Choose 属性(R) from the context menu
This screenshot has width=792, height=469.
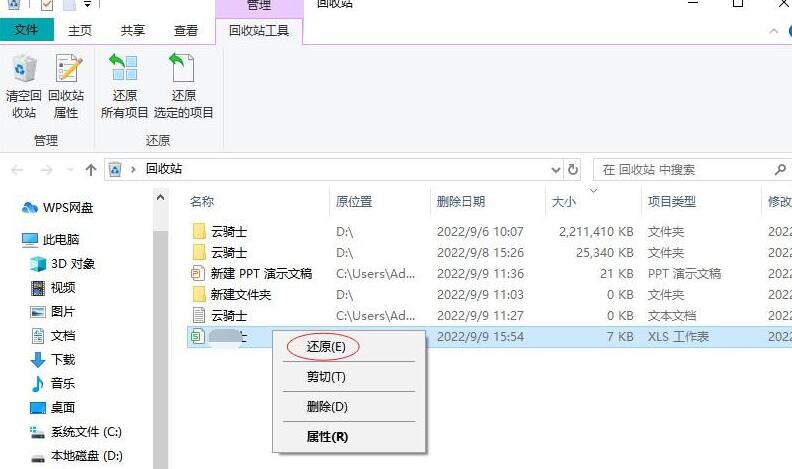[x=327, y=437]
